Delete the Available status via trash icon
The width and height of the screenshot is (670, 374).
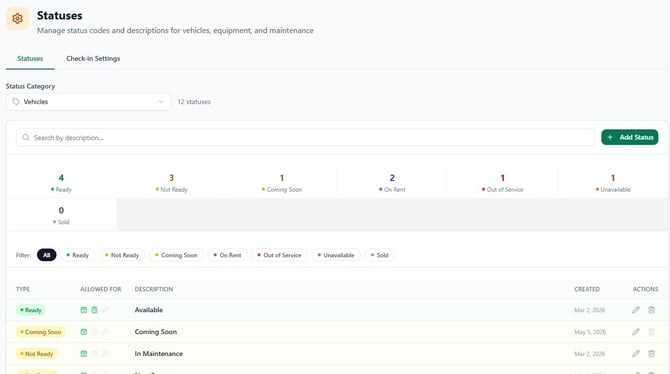point(651,310)
